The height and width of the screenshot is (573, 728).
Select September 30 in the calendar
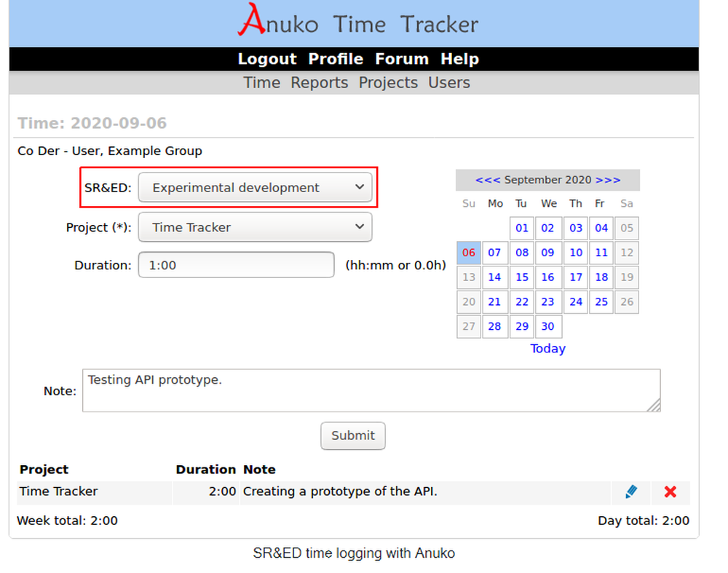(548, 326)
